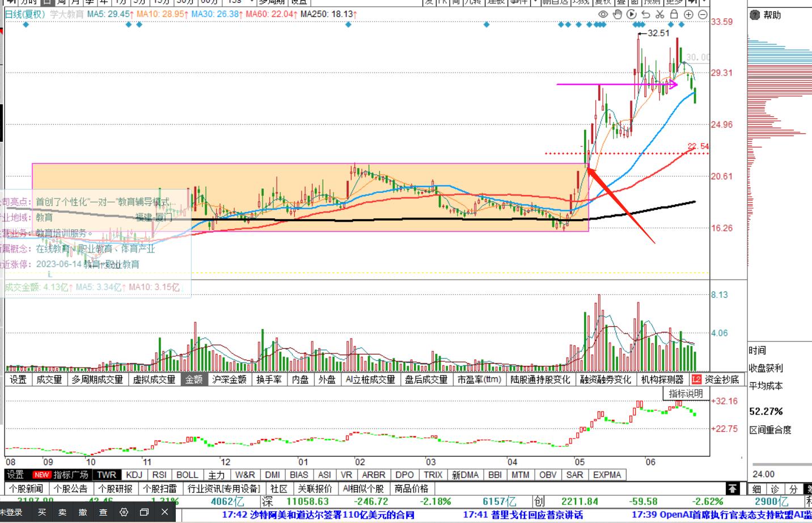Select the 成交量 volume tab
812x523 pixels.
point(49,379)
